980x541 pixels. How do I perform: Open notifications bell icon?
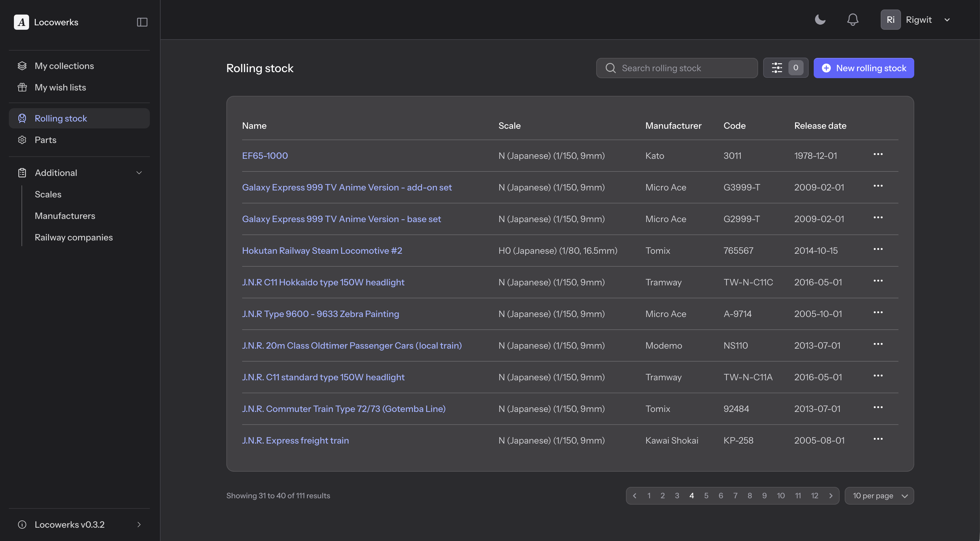point(853,19)
